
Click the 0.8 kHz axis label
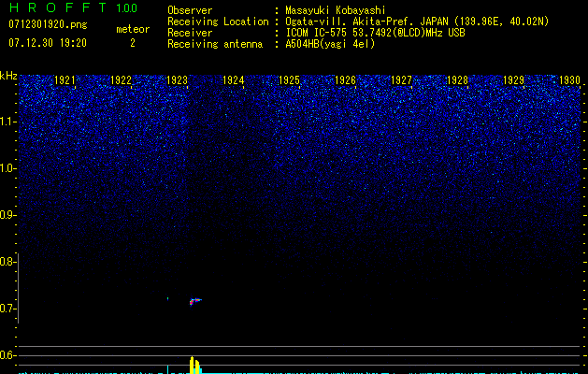click(7, 262)
